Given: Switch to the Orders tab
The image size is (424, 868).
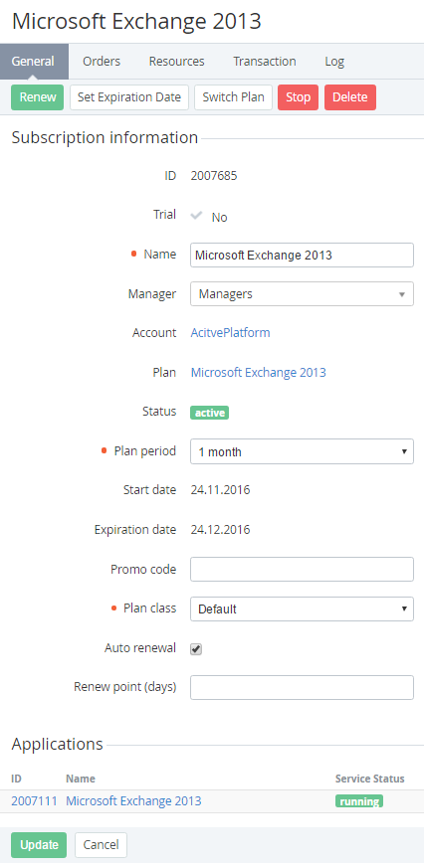Looking at the screenshot, I should point(102,62).
